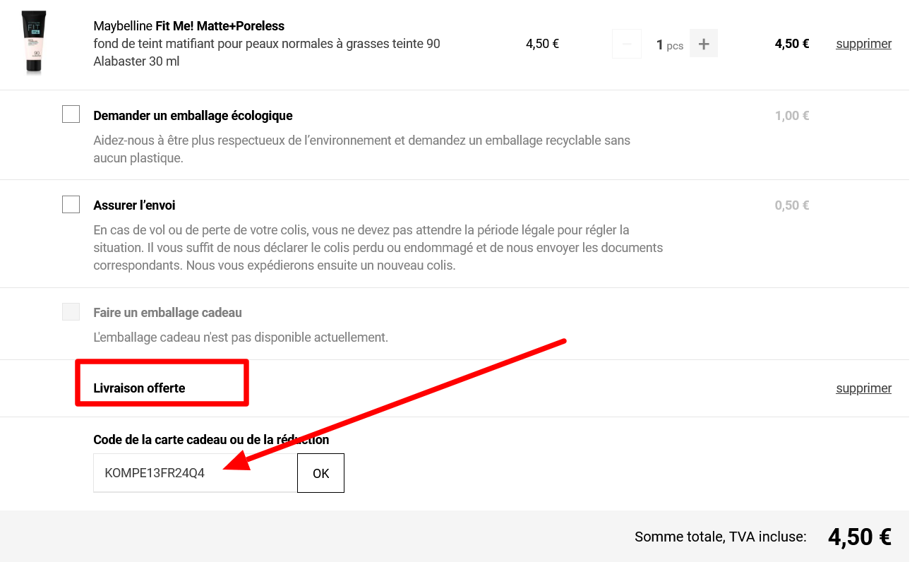Increase quantity with the plus button
This screenshot has height=562, width=924.
point(703,44)
